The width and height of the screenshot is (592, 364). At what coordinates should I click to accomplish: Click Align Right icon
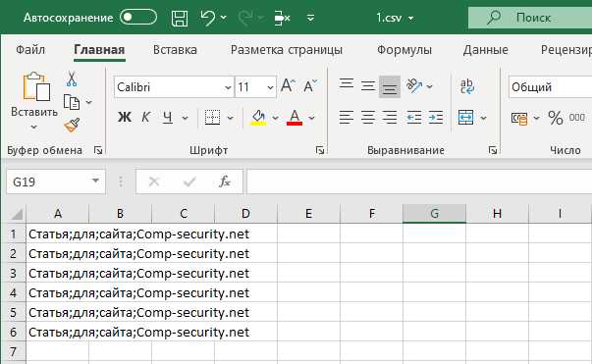pos(389,118)
